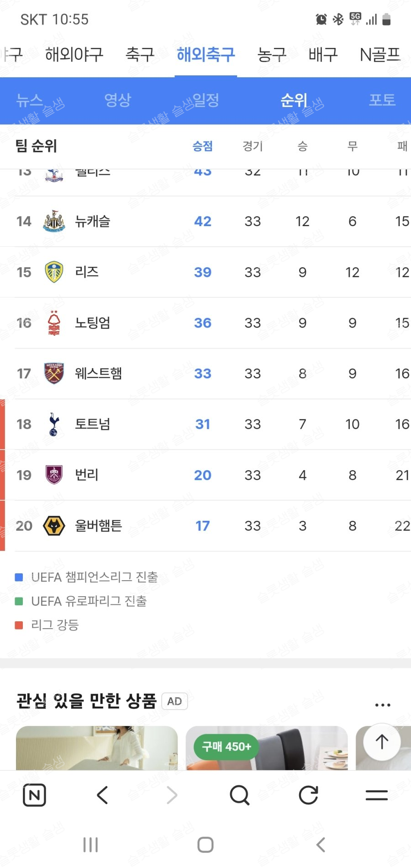Select the 농구 sports tab
Image resolution: width=411 pixels, height=868 pixels.
(272, 55)
